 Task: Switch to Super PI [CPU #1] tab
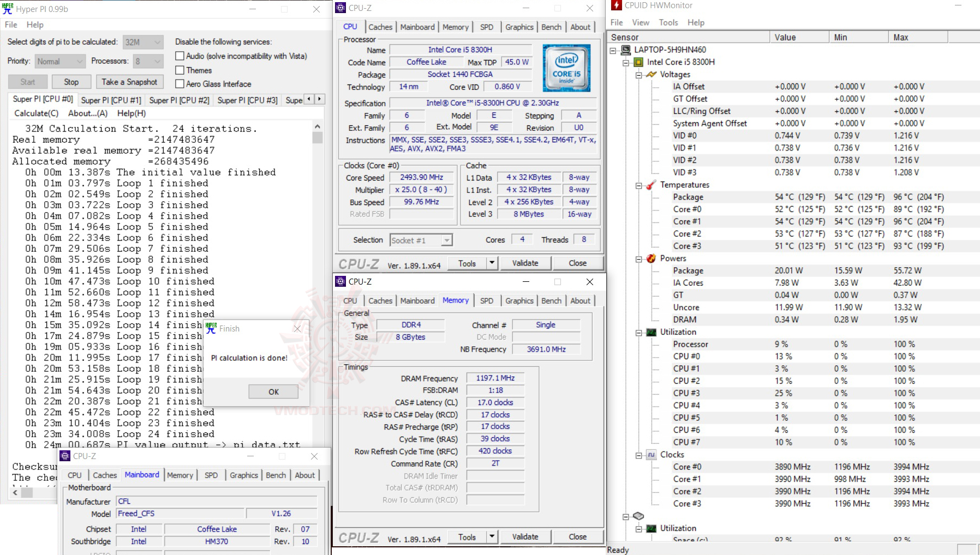(x=111, y=100)
